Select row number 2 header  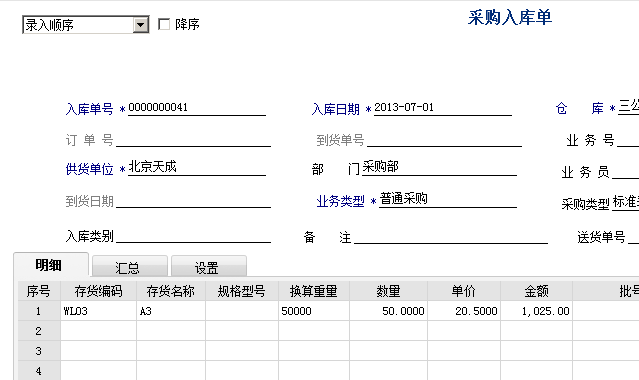click(x=39, y=331)
